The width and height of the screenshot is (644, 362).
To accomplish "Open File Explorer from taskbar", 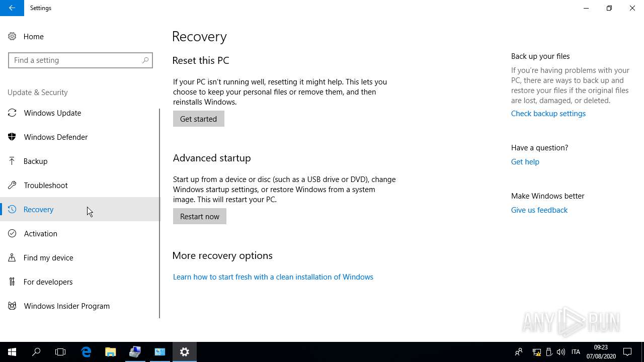I will pyautogui.click(x=110, y=352).
